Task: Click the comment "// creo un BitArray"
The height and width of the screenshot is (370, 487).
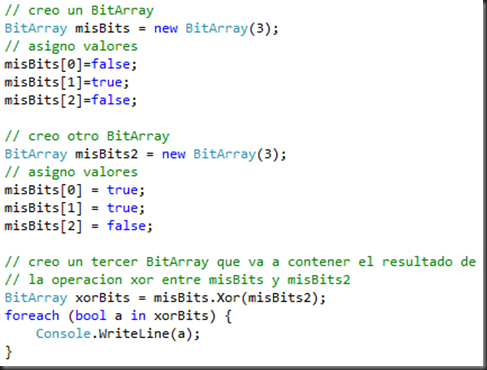Action: (79, 10)
